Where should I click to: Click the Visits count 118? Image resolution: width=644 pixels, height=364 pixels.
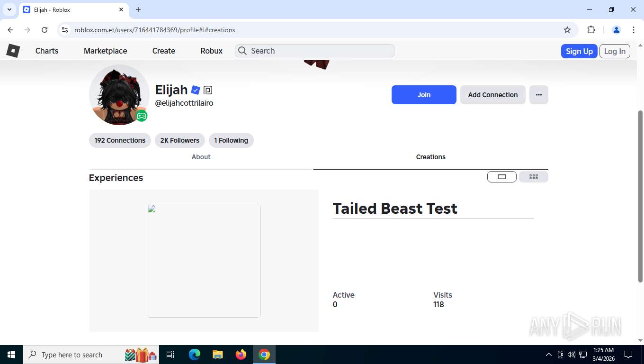[438, 304]
